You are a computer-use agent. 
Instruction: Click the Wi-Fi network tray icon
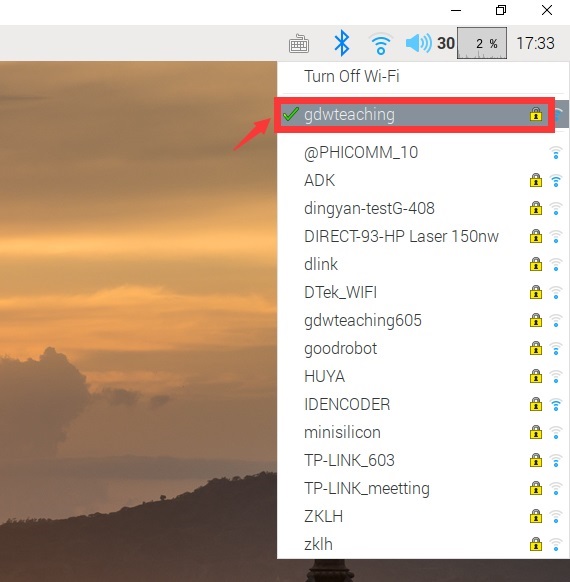(x=380, y=43)
